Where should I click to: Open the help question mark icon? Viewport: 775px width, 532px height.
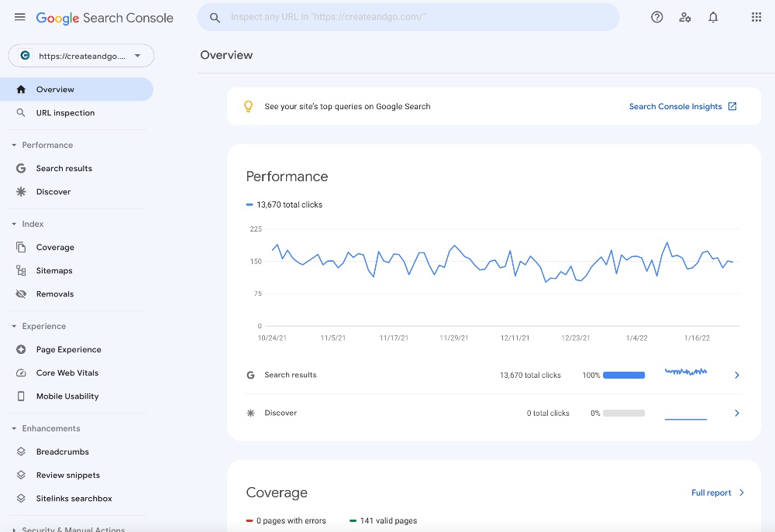click(656, 17)
